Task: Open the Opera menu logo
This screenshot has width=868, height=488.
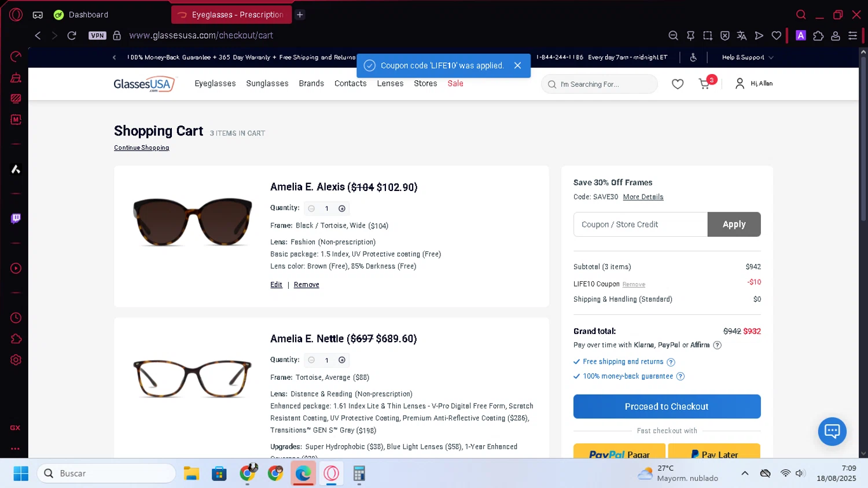Action: coord(16,14)
